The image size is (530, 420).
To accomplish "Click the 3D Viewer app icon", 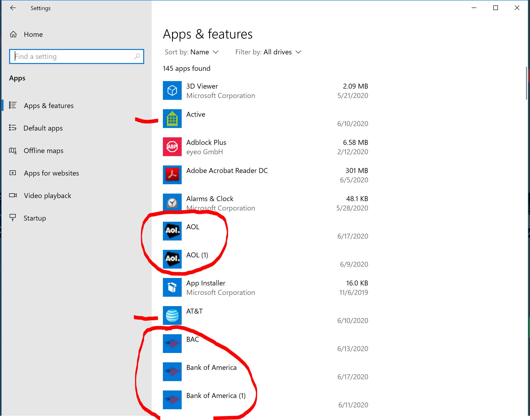I will tap(172, 90).
